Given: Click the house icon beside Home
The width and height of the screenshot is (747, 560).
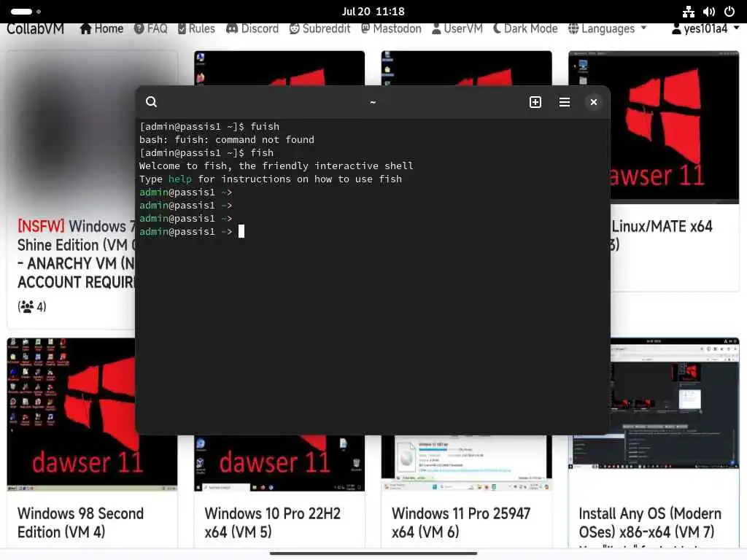Looking at the screenshot, I should [x=85, y=28].
